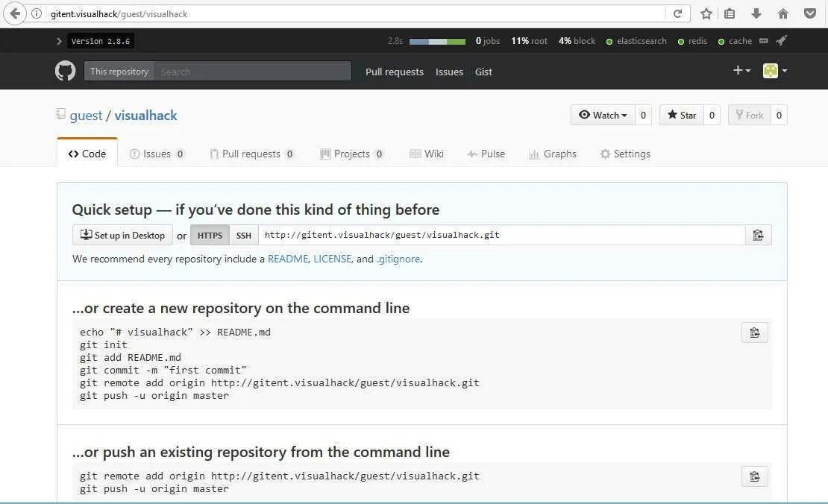Open Gist in the top navigation

[x=483, y=72]
